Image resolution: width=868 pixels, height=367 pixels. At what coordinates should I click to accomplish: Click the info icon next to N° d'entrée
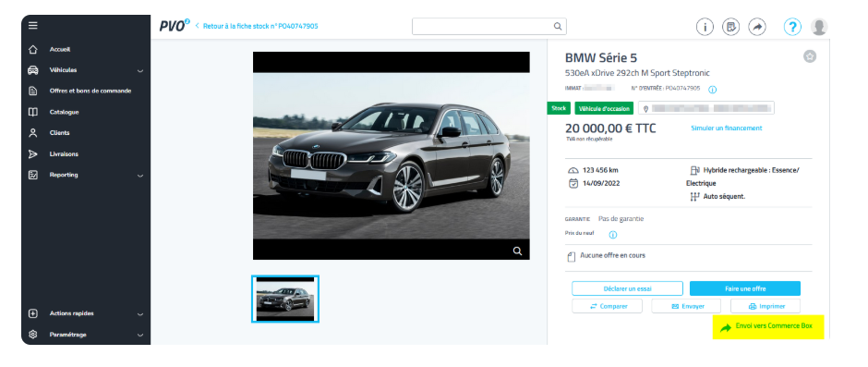pos(713,90)
